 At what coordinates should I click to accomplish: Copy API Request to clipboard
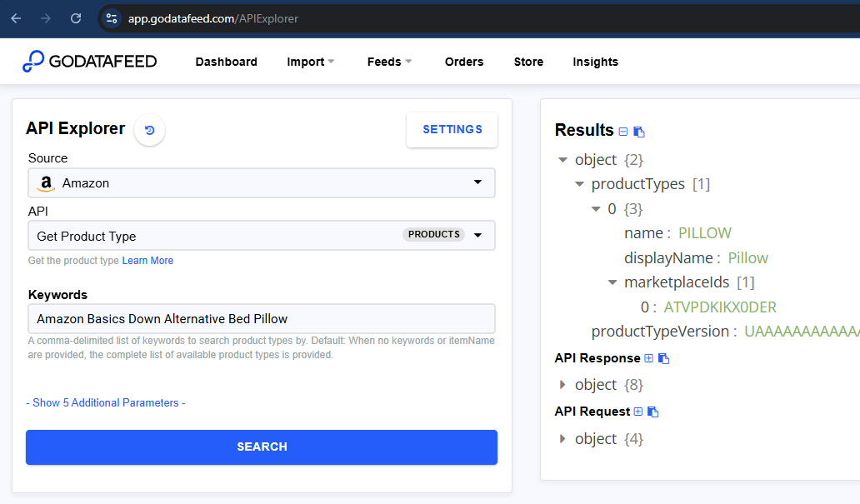point(652,412)
